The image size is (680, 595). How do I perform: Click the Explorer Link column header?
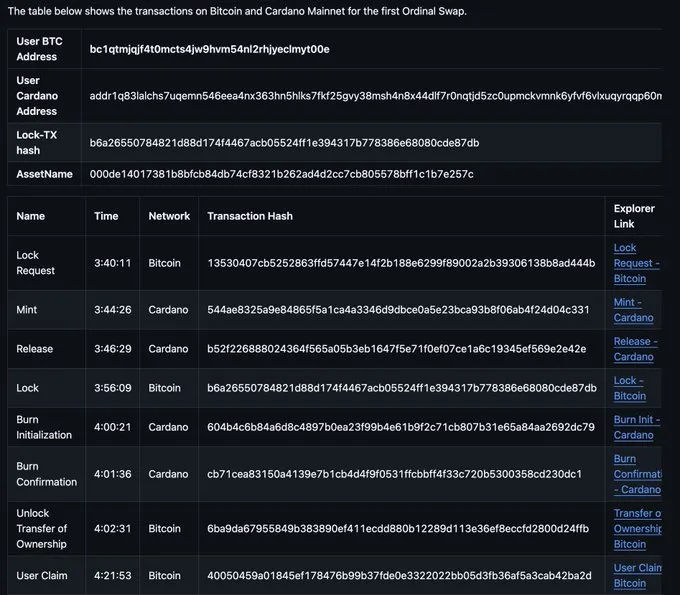[x=634, y=216]
